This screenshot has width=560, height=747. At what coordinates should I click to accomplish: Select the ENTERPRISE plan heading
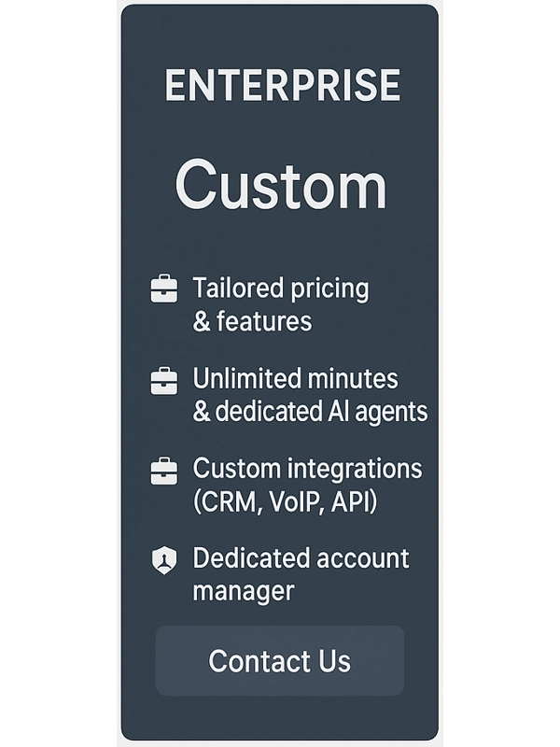[x=283, y=85]
